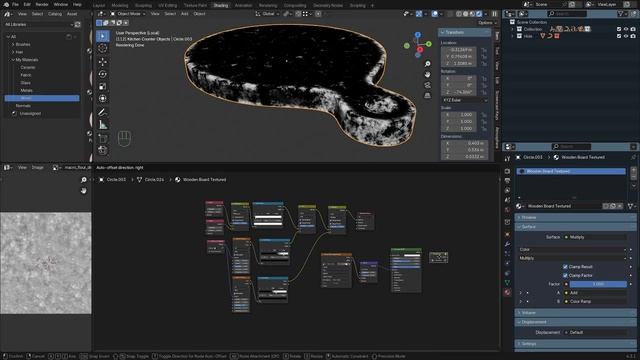Hide the Hide collection via its eye icon
Viewport: 640px width, 360px height.
(x=626, y=36)
